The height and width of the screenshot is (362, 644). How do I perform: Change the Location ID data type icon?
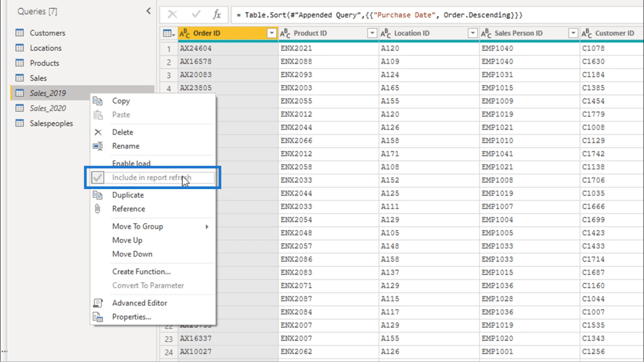click(x=386, y=33)
